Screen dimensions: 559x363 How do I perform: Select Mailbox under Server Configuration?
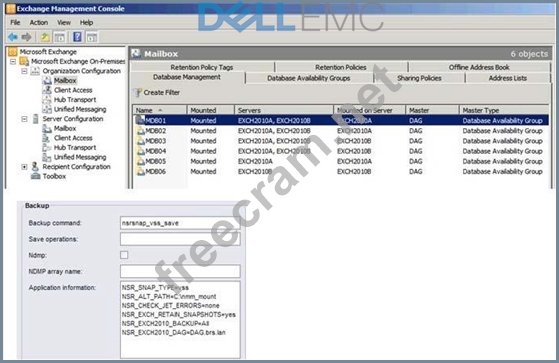65,128
